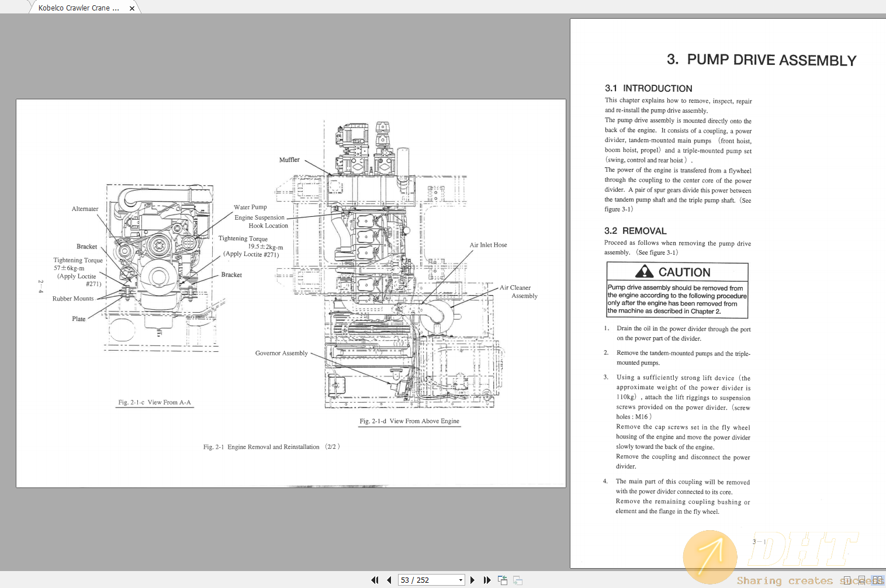
Task: Click the greyed go to next view icon
Action: [x=518, y=580]
